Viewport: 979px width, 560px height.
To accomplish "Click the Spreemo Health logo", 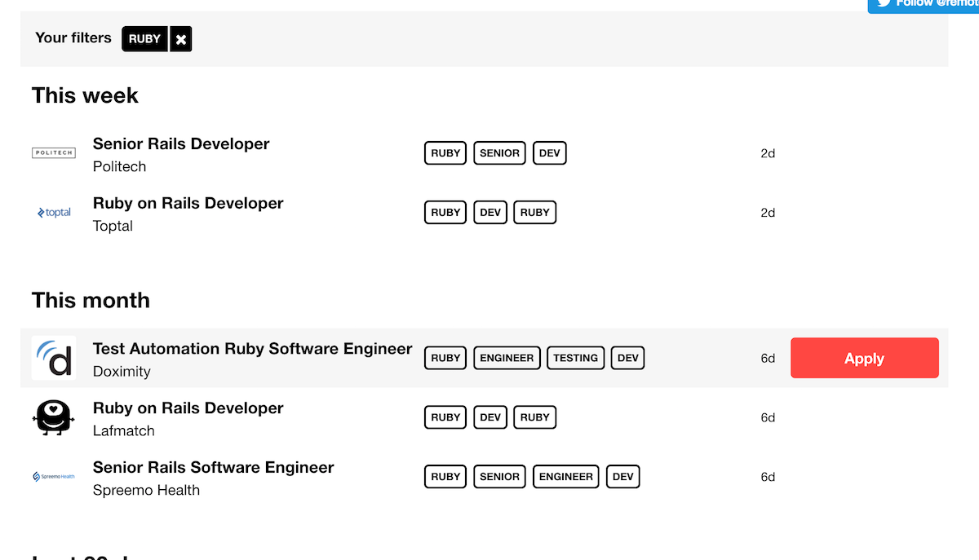I will [54, 477].
